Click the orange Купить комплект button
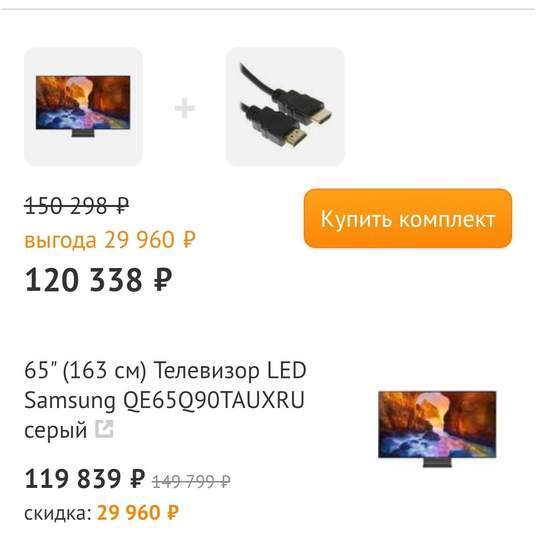 pos(408,218)
